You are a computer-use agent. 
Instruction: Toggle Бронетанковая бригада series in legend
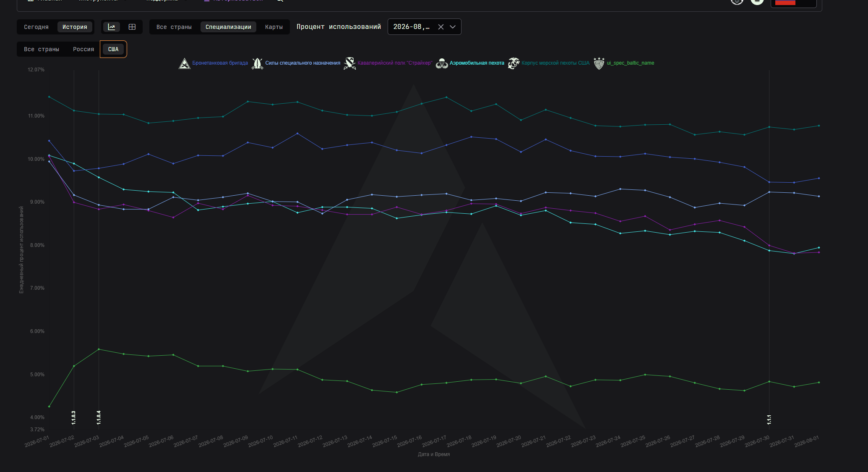(x=220, y=63)
